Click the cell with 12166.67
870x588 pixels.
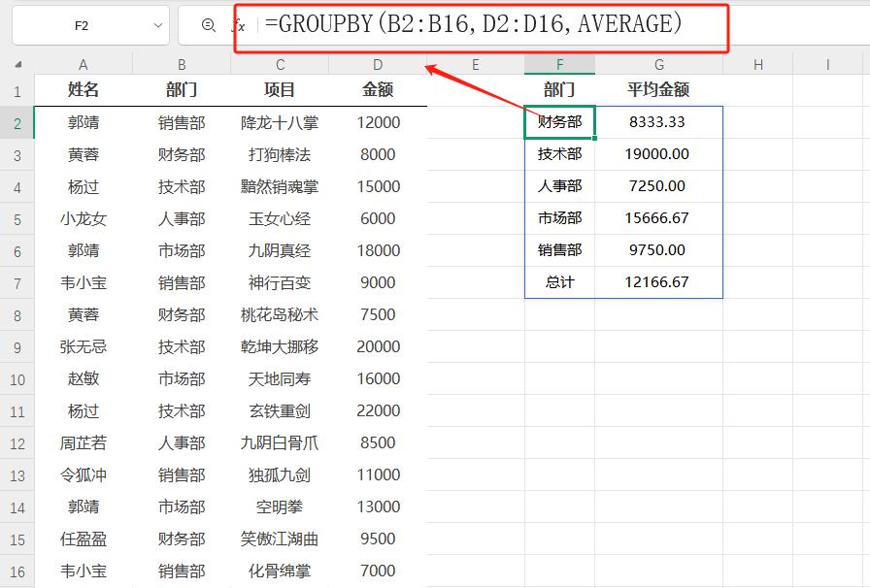(x=658, y=282)
